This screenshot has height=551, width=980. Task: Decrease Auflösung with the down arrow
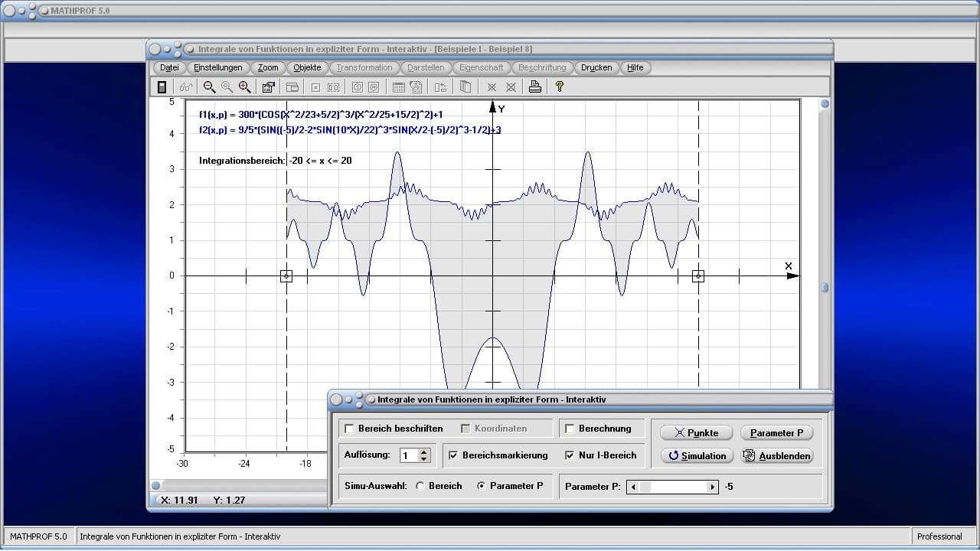424,459
